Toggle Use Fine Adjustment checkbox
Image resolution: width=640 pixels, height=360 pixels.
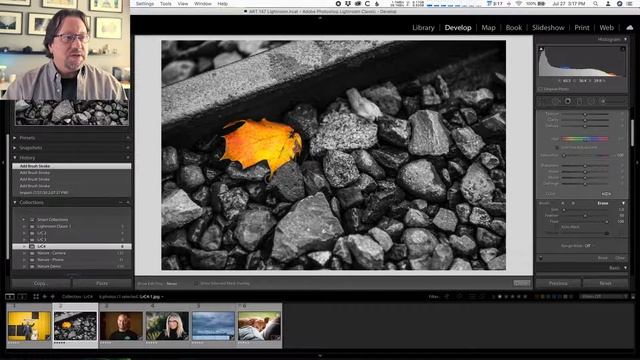click(558, 147)
